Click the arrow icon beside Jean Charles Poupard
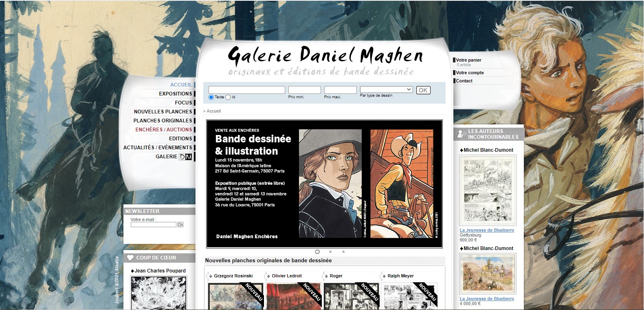The image size is (644, 310). [132, 271]
